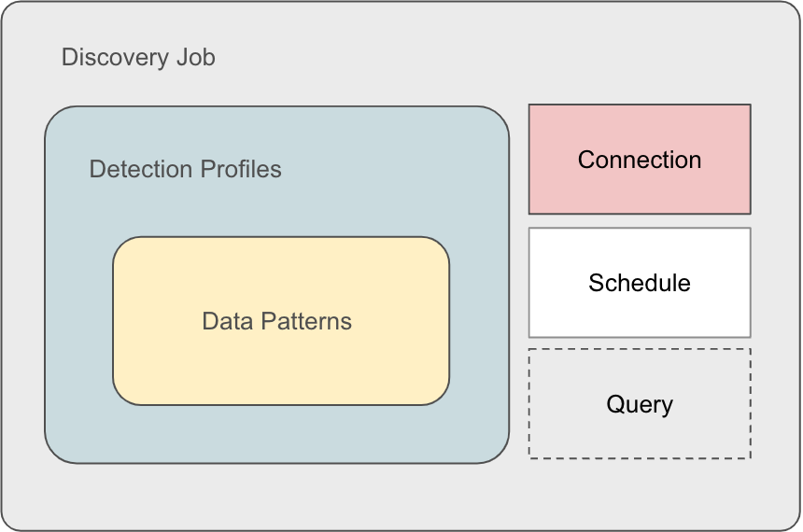Click blue area right of Data Patterns box
The width and height of the screenshot is (803, 532).
point(479,322)
